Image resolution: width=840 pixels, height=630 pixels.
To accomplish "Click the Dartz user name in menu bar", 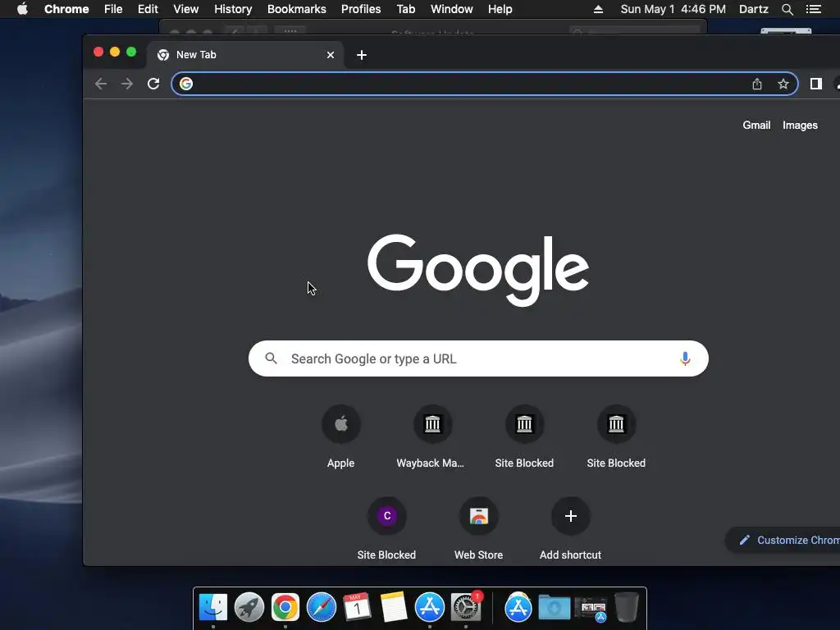I will tap(753, 9).
